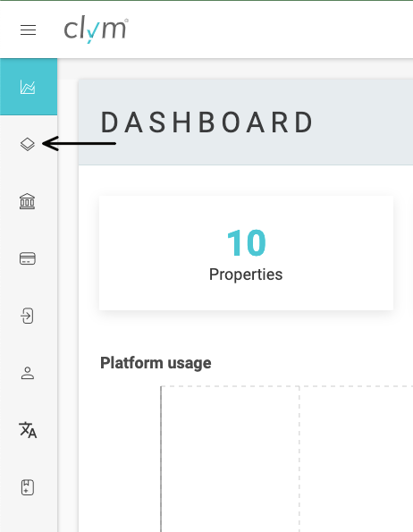The height and width of the screenshot is (532, 413).
Task: Click the teal number 10
Action: (x=246, y=243)
